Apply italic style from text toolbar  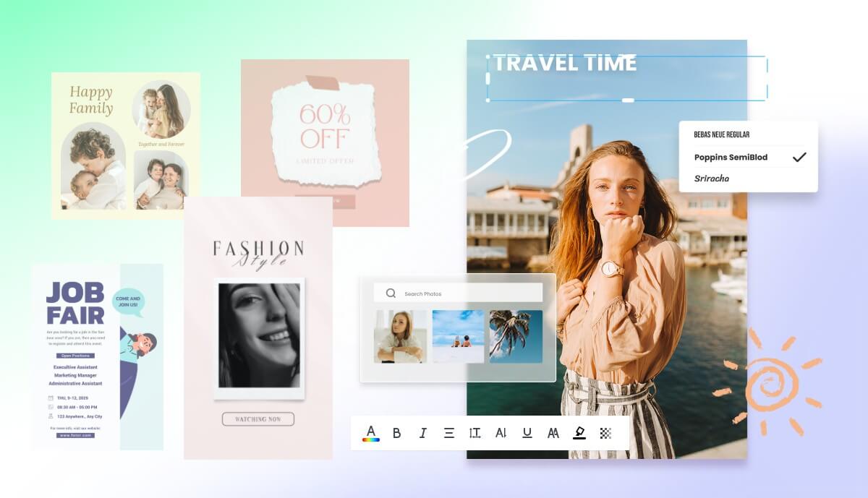click(x=423, y=433)
